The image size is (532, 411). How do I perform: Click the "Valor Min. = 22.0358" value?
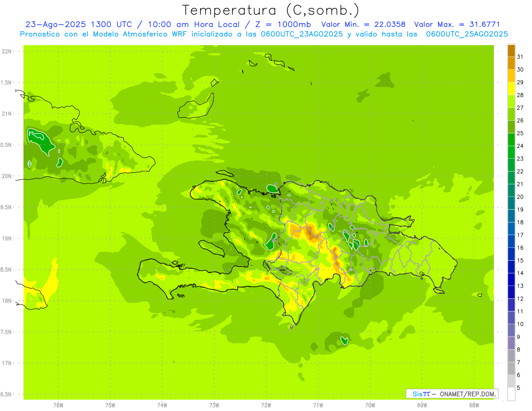[x=364, y=25]
